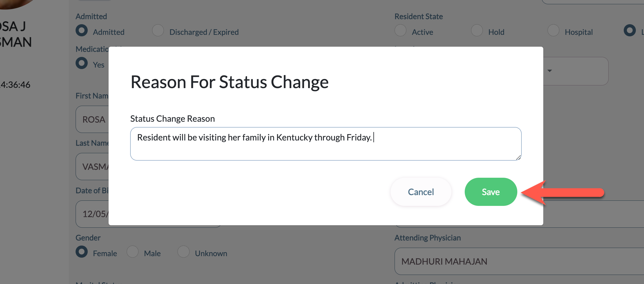Select the Admitted radio button
Viewport: 644px width, 284px height.
pos(82,31)
